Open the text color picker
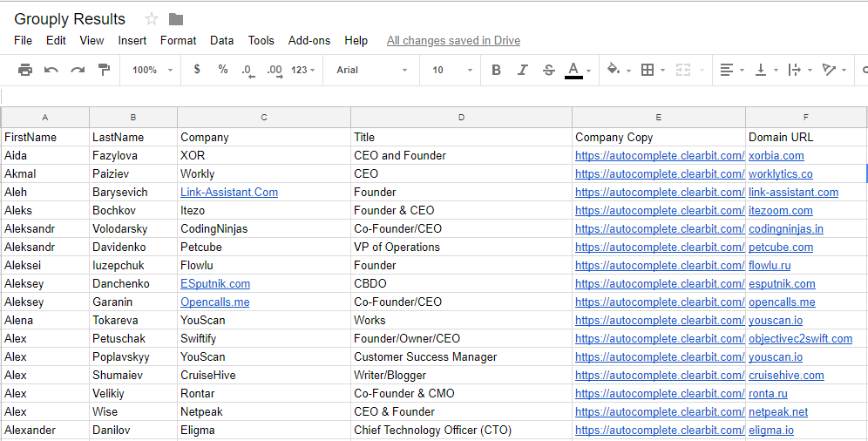Screen dimensions: 868x441 573,71
